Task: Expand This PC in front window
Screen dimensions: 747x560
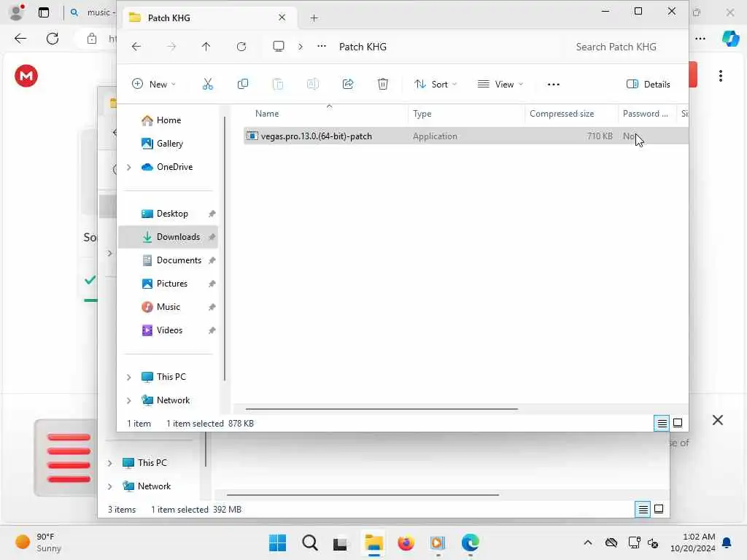Action: click(128, 377)
